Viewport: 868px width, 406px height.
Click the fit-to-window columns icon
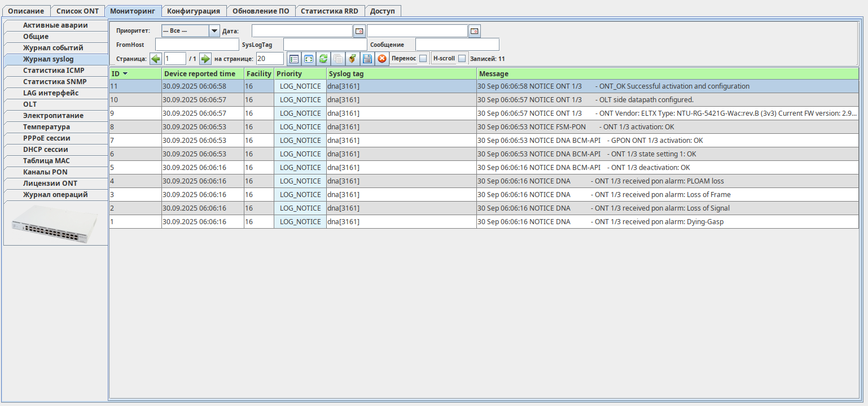308,59
